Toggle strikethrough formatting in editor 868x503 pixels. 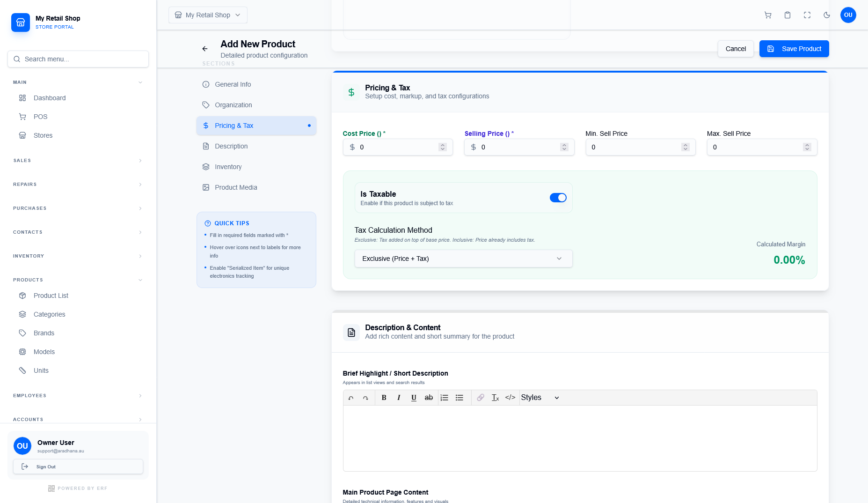click(429, 398)
